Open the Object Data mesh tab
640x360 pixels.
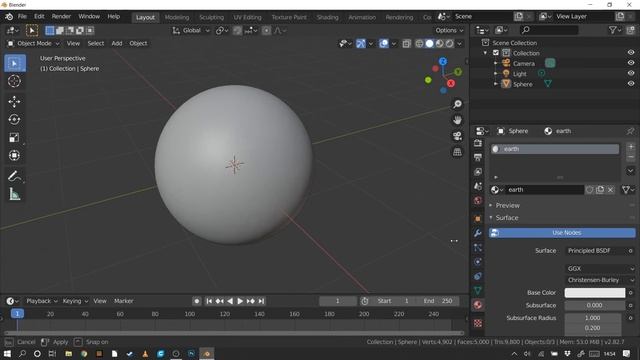pos(478,291)
